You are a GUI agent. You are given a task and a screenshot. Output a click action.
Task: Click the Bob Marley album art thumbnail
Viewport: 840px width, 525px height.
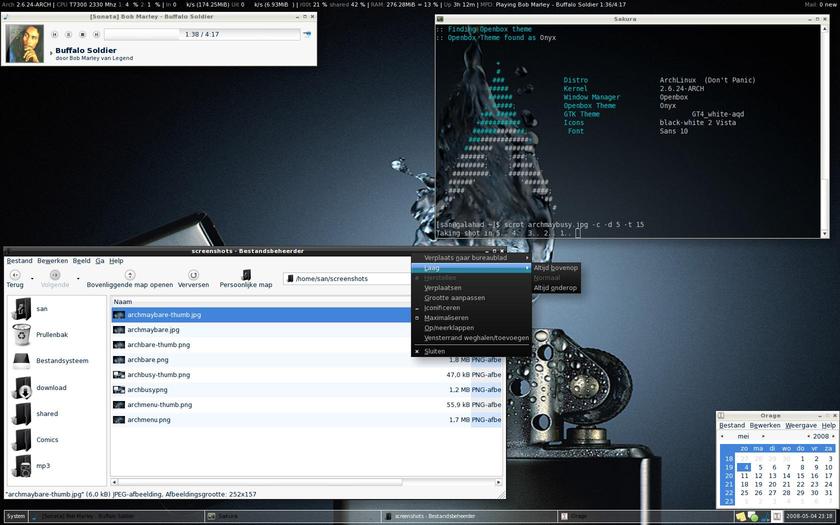pos(25,43)
